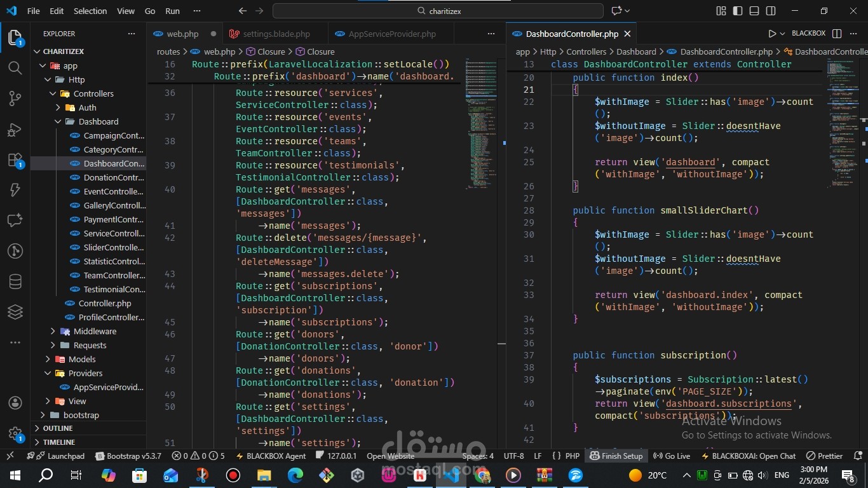Viewport: 868px width, 488px height.
Task: Toggle Go Live server
Action: [x=672, y=456]
